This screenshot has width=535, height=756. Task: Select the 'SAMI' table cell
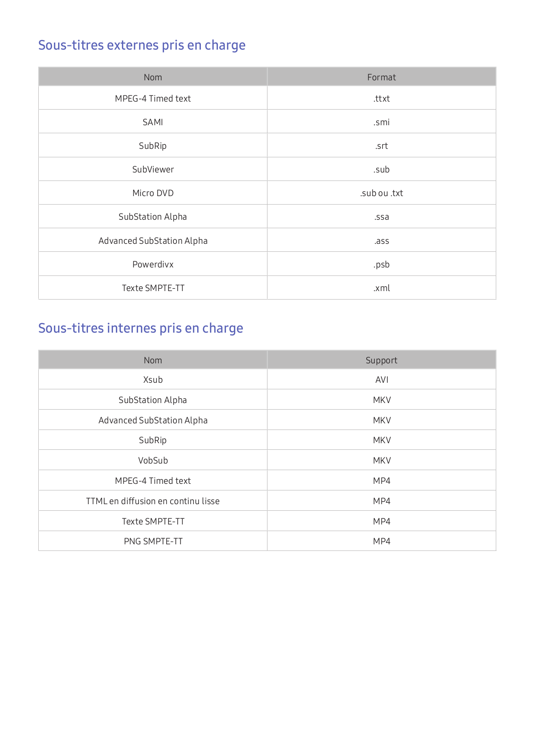pyautogui.click(x=153, y=122)
